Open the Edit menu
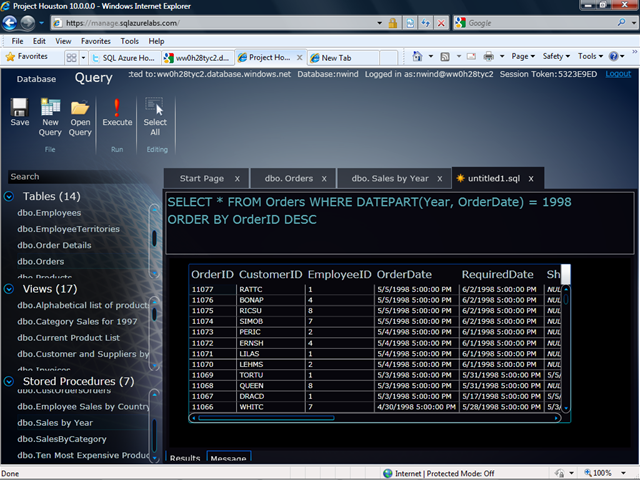640x480 pixels. coord(39,41)
